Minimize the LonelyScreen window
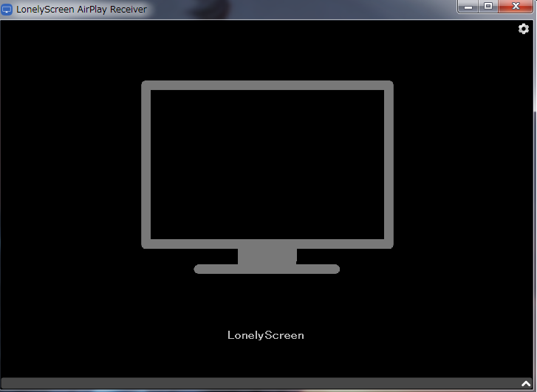Screen dimensions: 537x392 pyautogui.click(x=468, y=6)
